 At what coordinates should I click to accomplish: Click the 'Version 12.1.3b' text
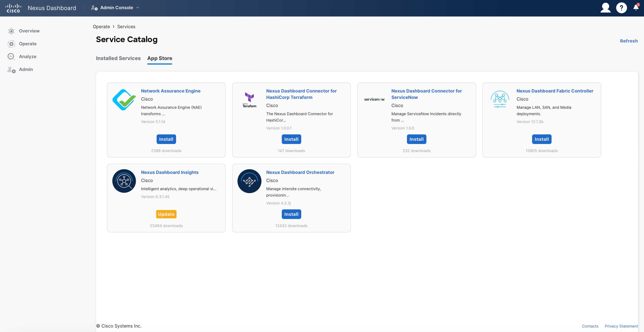click(x=530, y=122)
